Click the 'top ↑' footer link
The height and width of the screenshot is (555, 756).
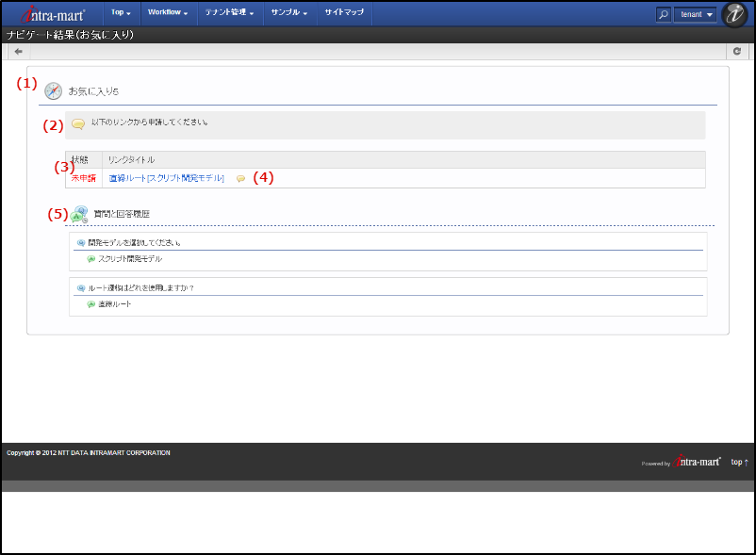pos(739,463)
